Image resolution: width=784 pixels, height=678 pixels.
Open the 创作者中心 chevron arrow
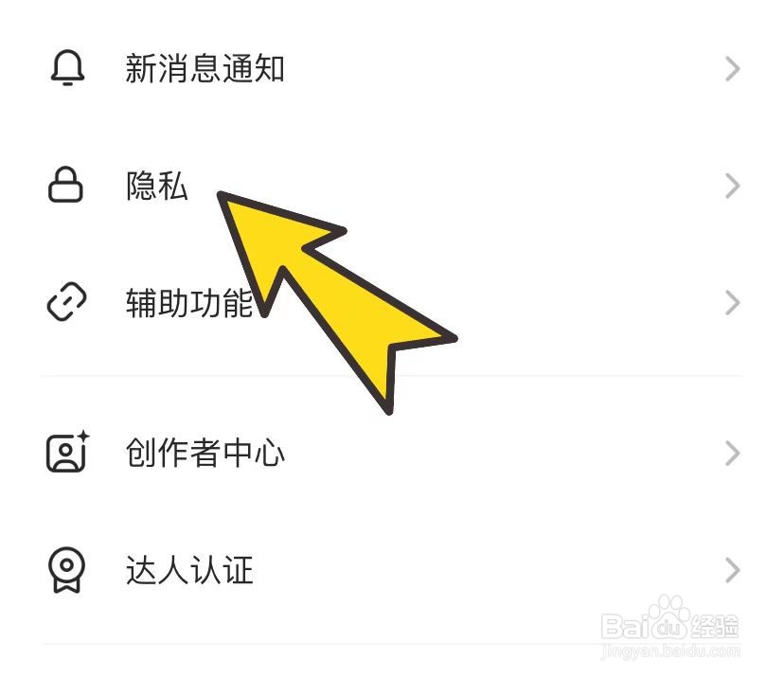point(733,454)
